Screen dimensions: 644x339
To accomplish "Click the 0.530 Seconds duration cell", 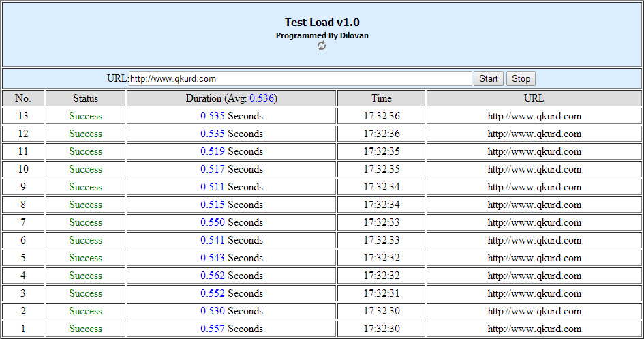I will point(231,310).
